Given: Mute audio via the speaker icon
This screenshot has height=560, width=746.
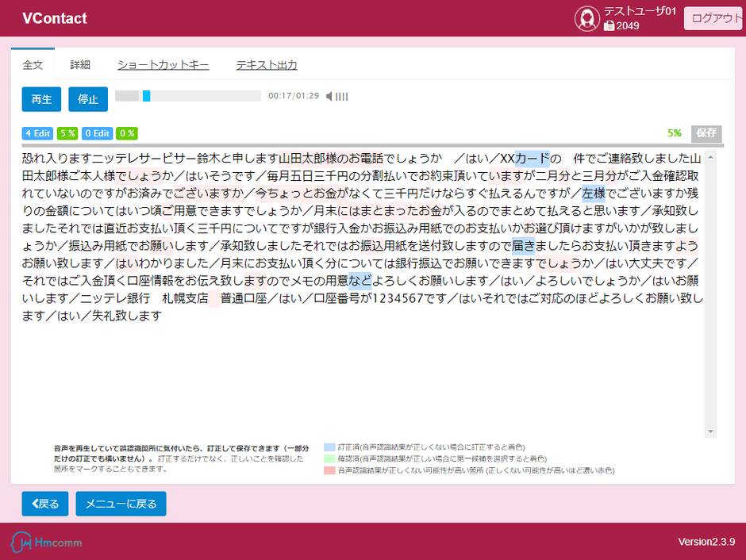Looking at the screenshot, I should coord(328,95).
